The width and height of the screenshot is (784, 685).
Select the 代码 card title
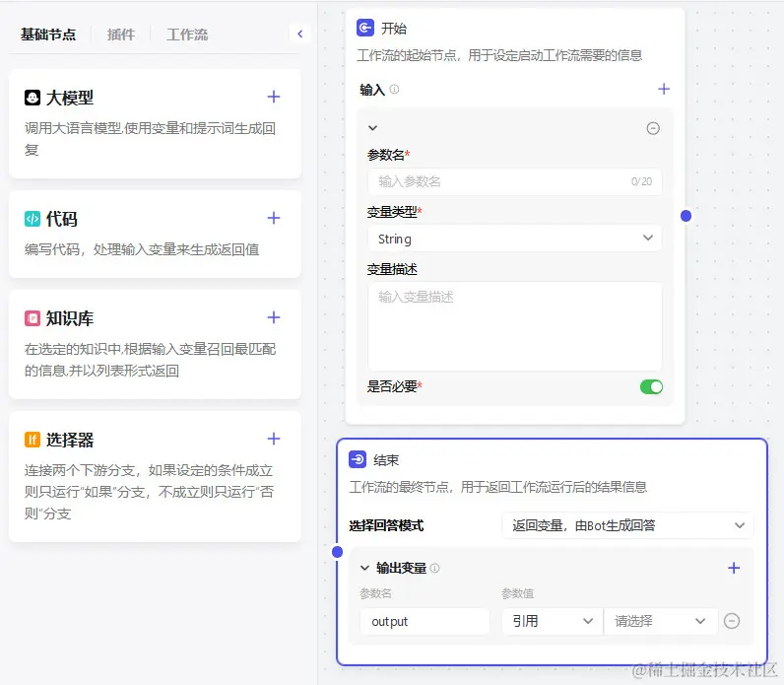pos(61,219)
